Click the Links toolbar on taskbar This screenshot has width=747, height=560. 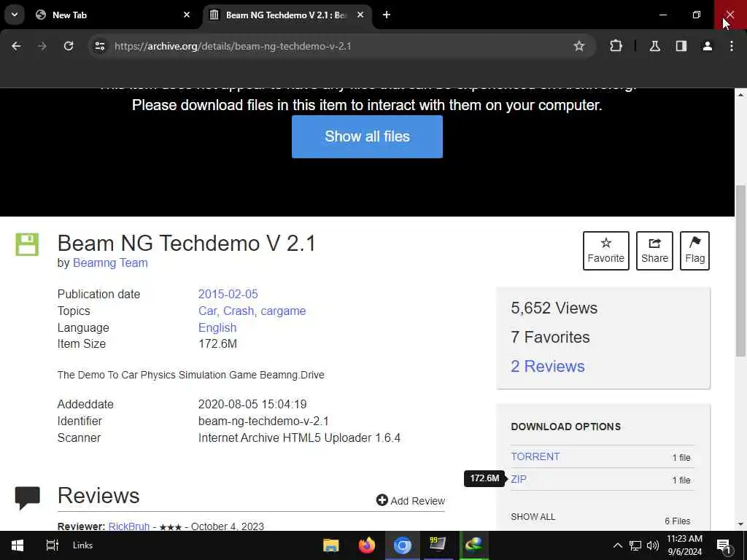coord(83,545)
